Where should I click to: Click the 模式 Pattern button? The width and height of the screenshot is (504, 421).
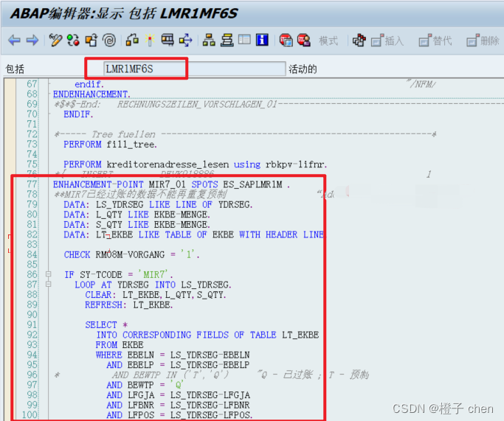pyautogui.click(x=328, y=41)
